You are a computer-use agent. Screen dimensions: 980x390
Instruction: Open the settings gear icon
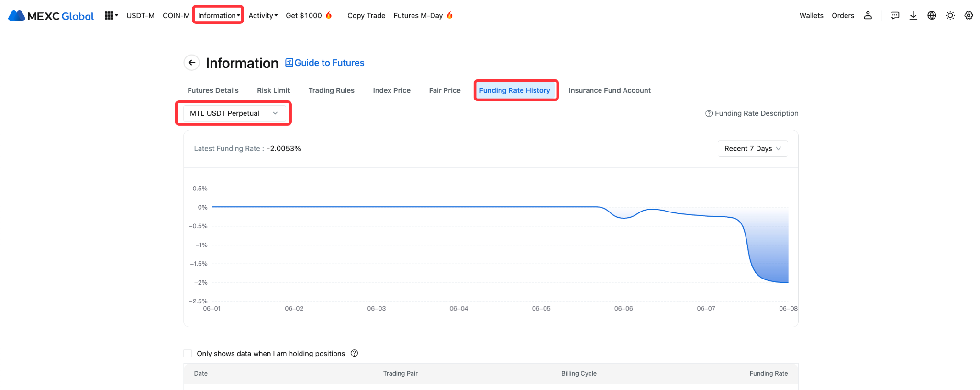[x=969, y=16]
